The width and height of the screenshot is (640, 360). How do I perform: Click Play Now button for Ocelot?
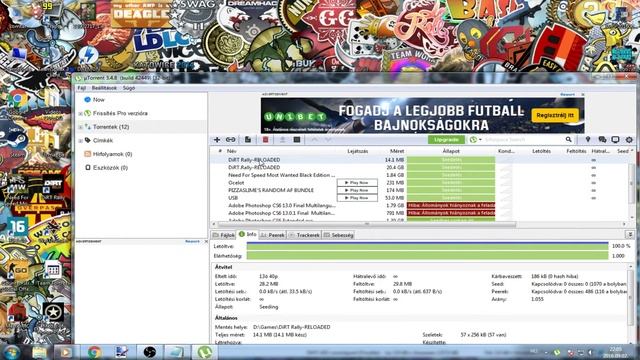coord(357,183)
